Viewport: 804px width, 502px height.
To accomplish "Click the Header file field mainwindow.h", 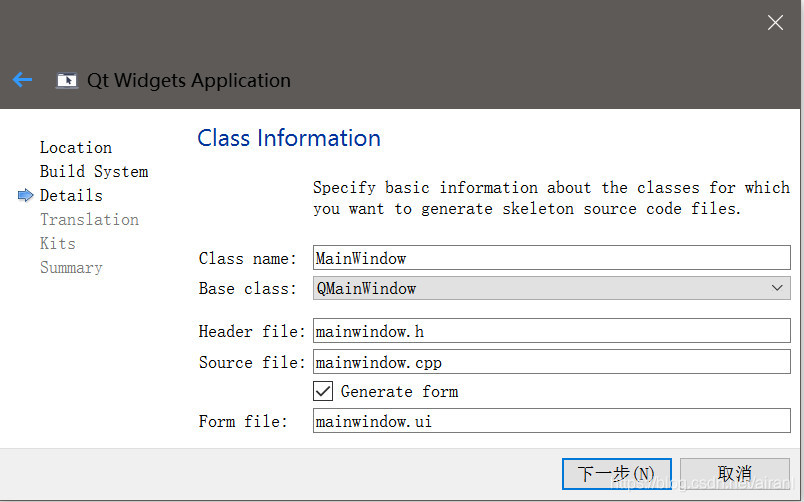I will point(552,331).
